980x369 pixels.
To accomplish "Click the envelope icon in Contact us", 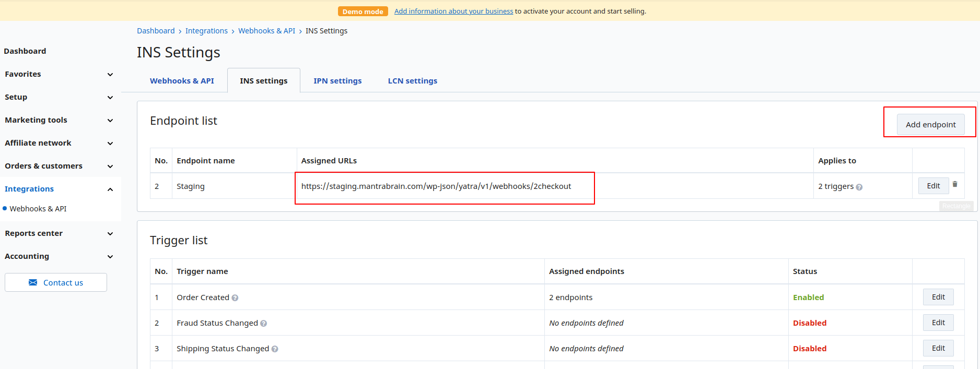I will [33, 282].
